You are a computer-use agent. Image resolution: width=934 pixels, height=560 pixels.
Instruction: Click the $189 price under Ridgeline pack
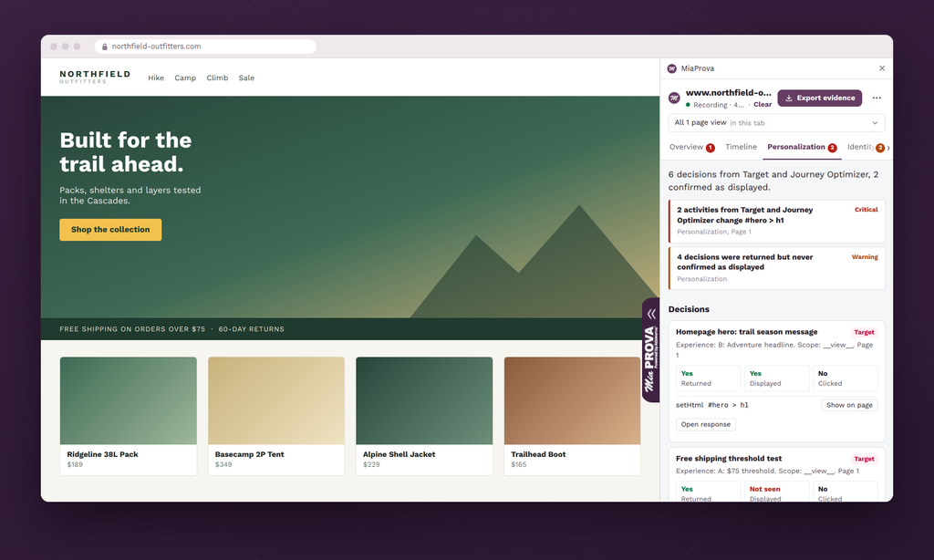coord(75,464)
